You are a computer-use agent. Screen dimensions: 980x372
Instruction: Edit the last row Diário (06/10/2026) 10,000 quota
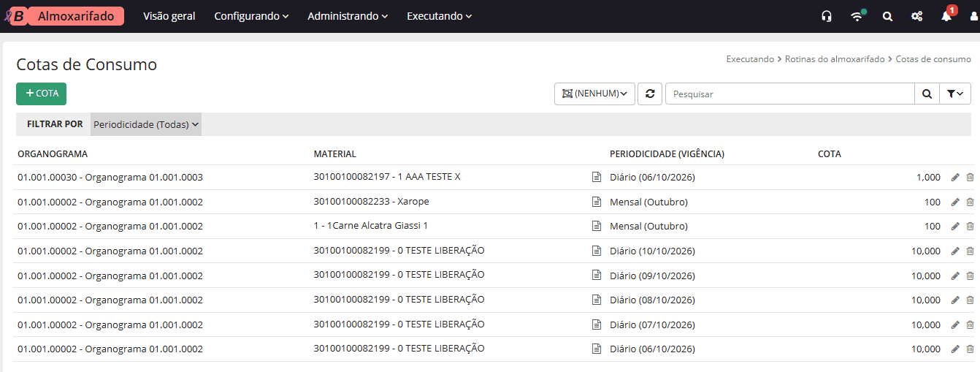pyautogui.click(x=955, y=349)
